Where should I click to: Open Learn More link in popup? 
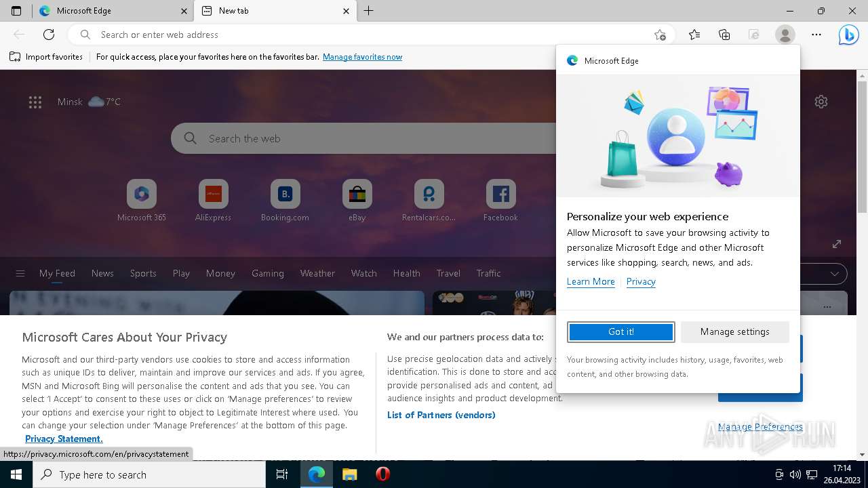591,281
